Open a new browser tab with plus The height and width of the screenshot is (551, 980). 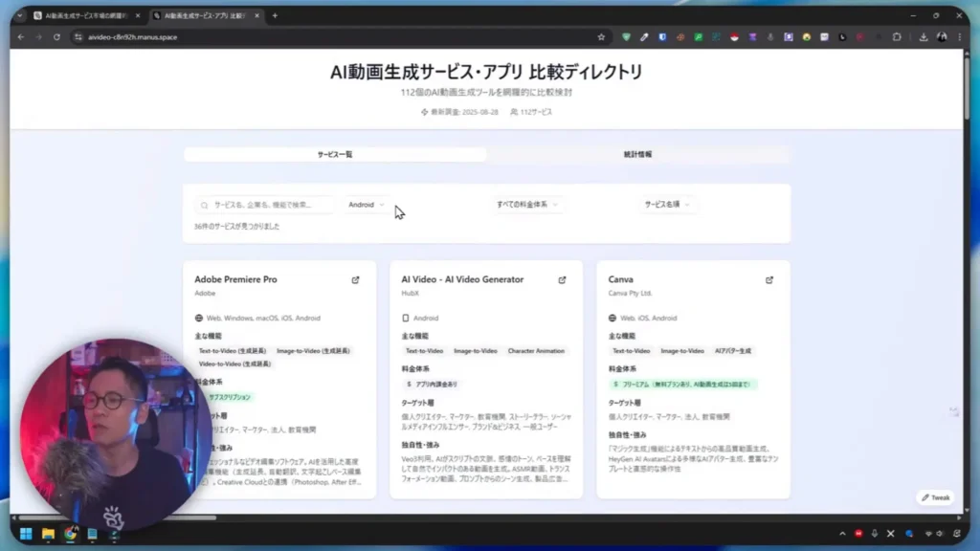(x=275, y=15)
